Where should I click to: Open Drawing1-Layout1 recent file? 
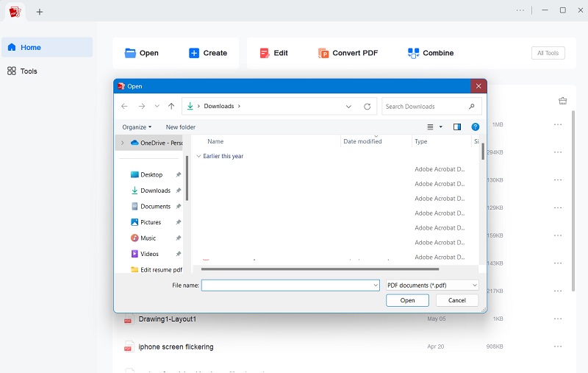pos(168,319)
